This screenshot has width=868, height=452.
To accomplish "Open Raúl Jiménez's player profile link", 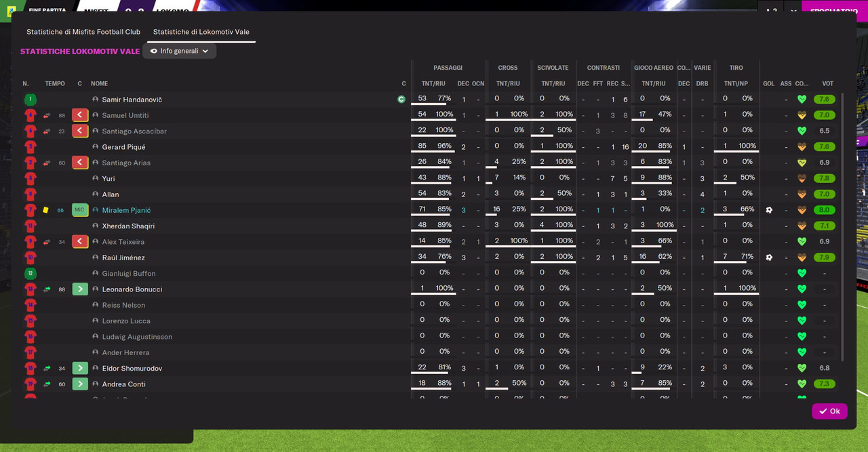I will (x=123, y=258).
